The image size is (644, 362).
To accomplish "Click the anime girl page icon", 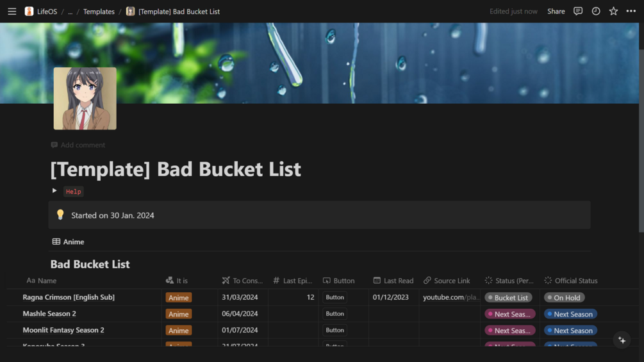I will (85, 99).
